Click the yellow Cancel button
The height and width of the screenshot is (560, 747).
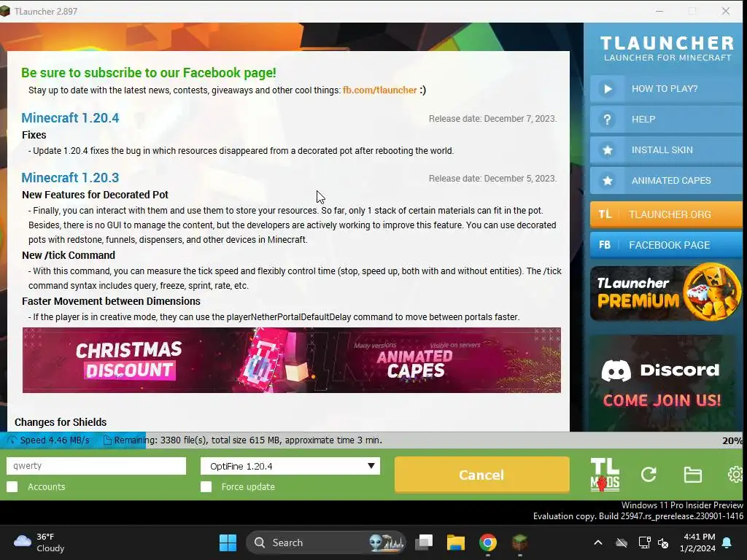coord(481,475)
